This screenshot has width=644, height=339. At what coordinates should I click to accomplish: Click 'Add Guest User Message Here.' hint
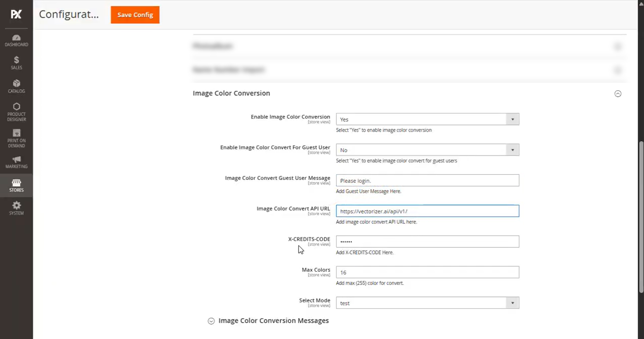click(x=368, y=191)
